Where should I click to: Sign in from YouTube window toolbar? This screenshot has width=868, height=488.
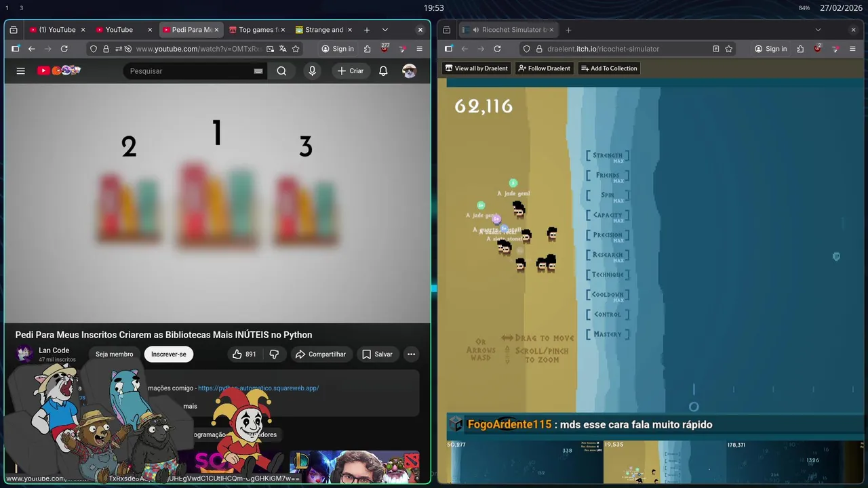pyautogui.click(x=338, y=49)
